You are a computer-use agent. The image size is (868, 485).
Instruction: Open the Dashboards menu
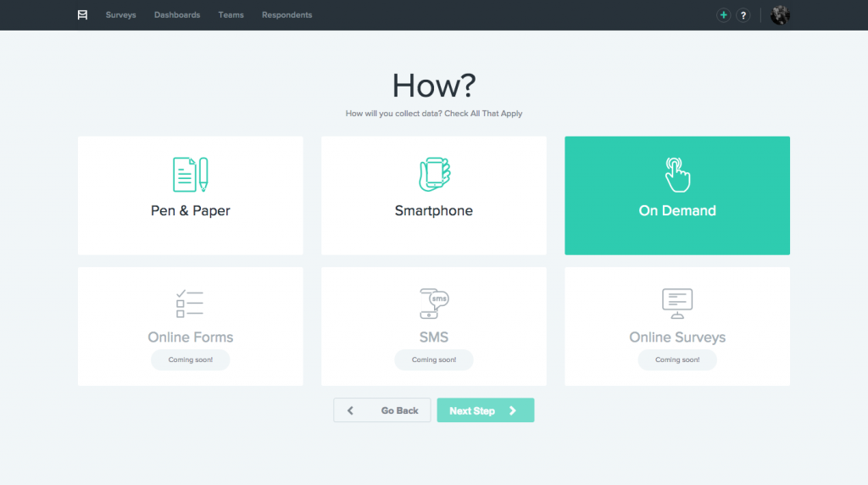click(177, 15)
